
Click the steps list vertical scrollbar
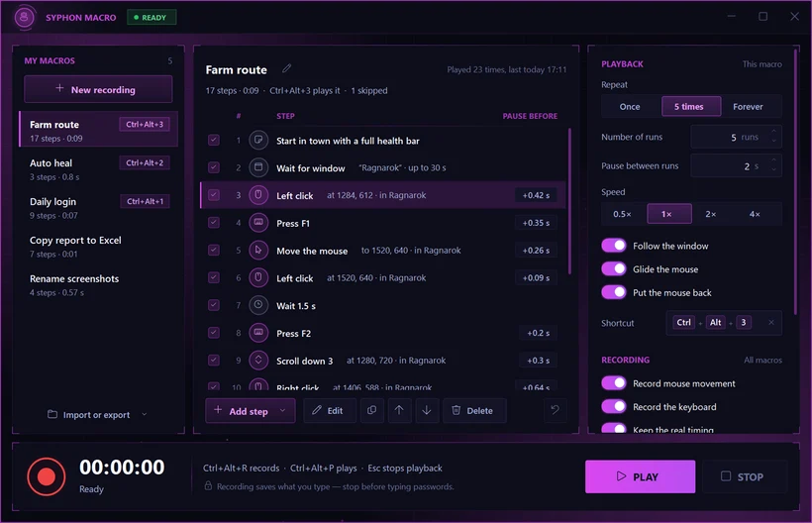tap(569, 201)
